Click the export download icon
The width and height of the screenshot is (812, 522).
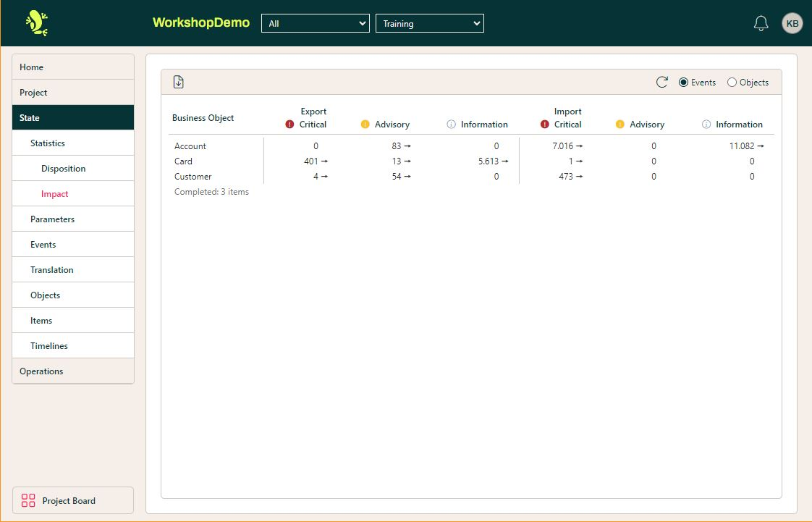click(179, 83)
